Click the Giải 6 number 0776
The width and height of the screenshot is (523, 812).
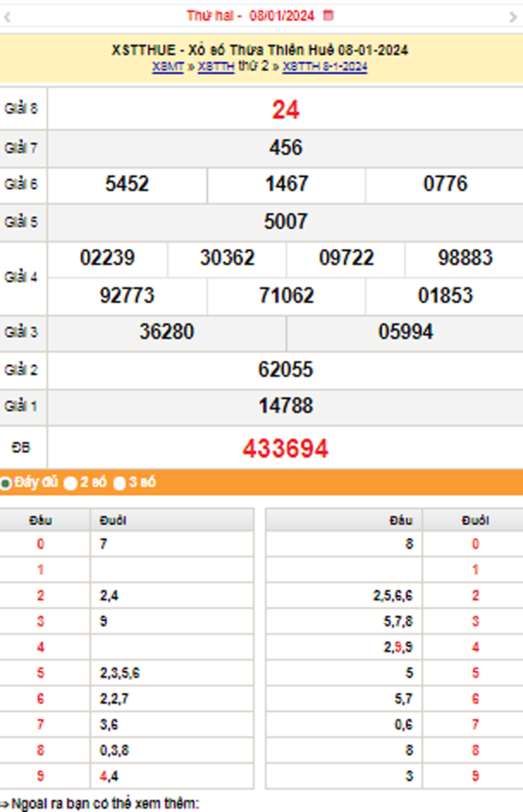click(446, 184)
